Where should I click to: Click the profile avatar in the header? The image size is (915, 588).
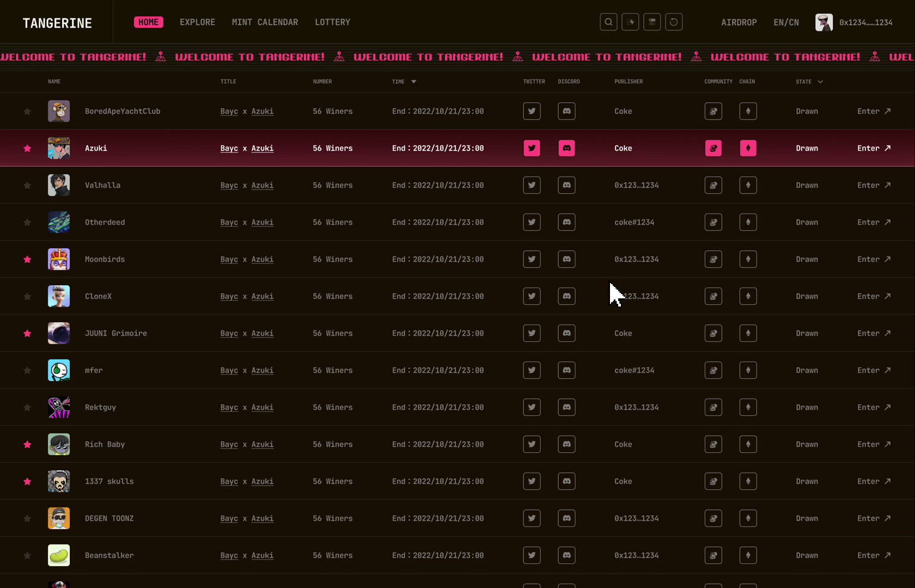[824, 22]
